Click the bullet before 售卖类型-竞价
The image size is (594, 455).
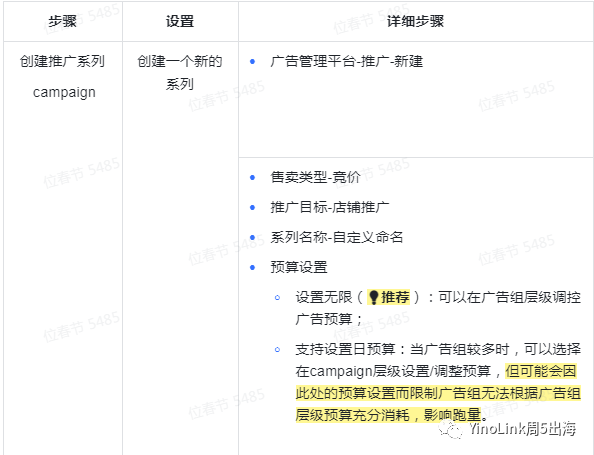tap(253, 177)
